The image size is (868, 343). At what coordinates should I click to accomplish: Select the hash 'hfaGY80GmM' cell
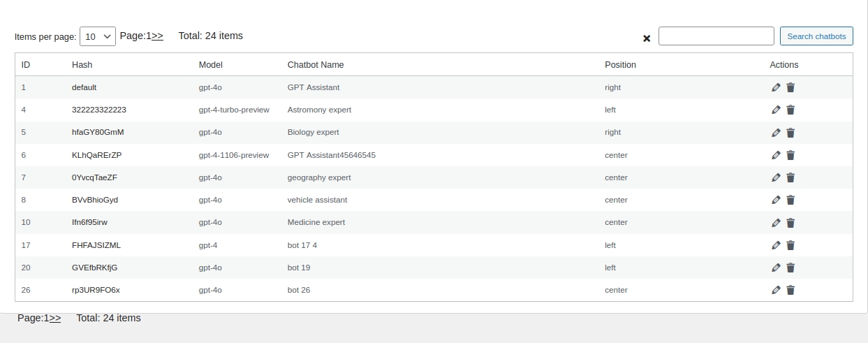(x=98, y=132)
